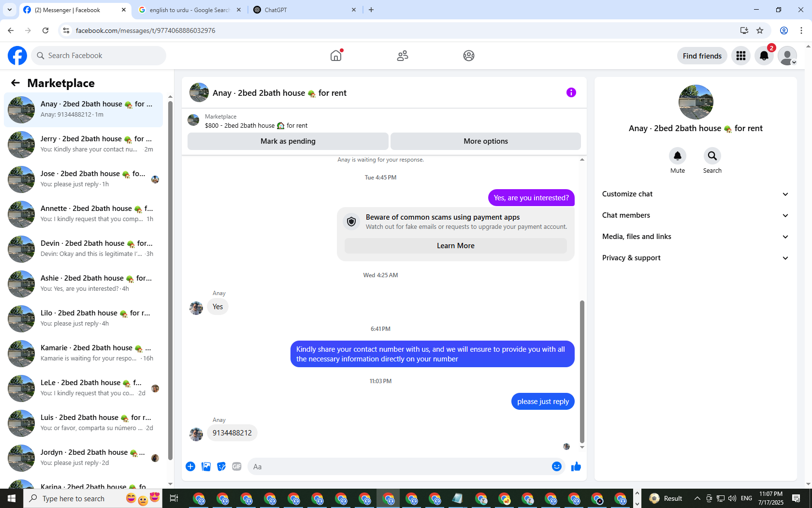
Task: Open Facebook notifications bell
Action: (764, 56)
